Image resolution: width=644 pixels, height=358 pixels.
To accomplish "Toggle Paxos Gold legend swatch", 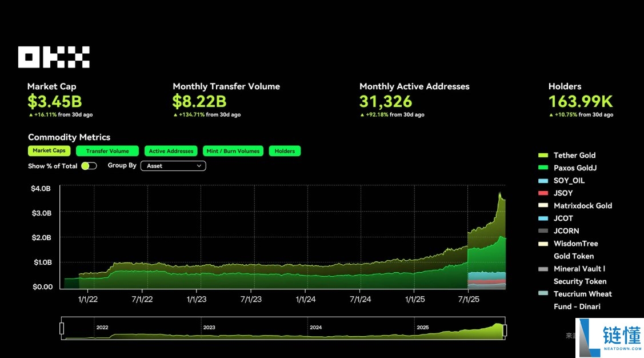I will pos(543,168).
